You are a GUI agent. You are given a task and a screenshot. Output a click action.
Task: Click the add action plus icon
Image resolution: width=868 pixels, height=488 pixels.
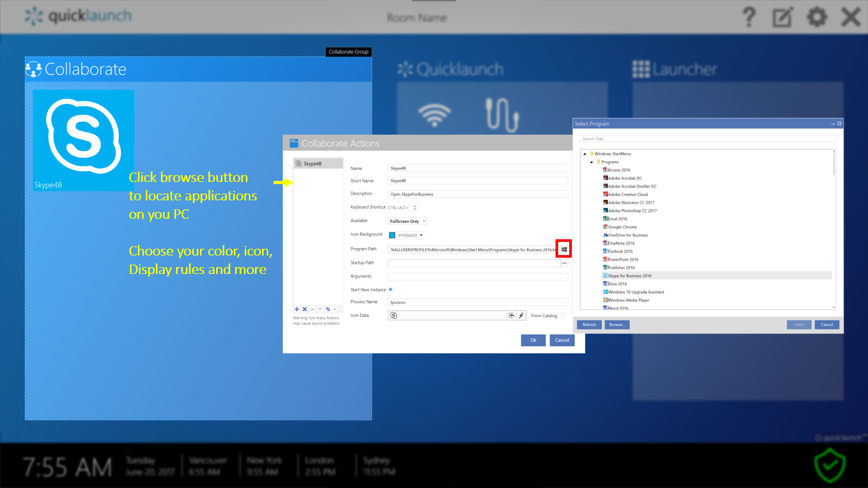click(297, 309)
